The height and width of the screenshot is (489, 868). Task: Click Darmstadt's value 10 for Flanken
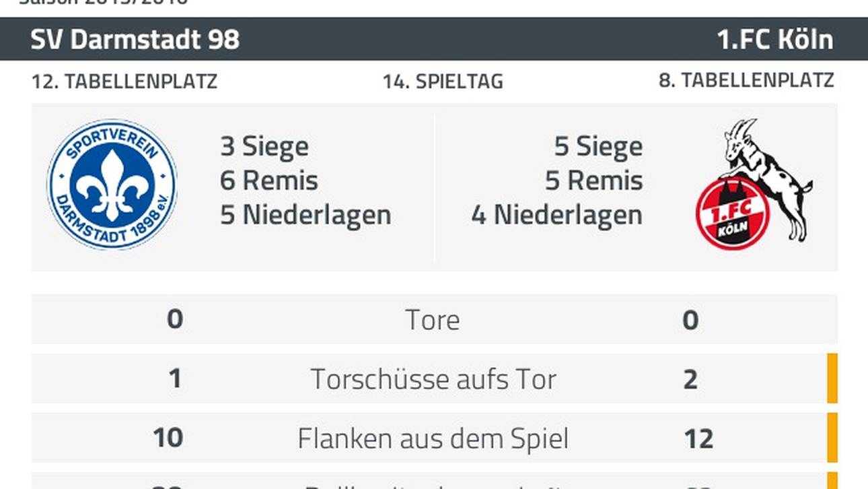click(x=168, y=438)
